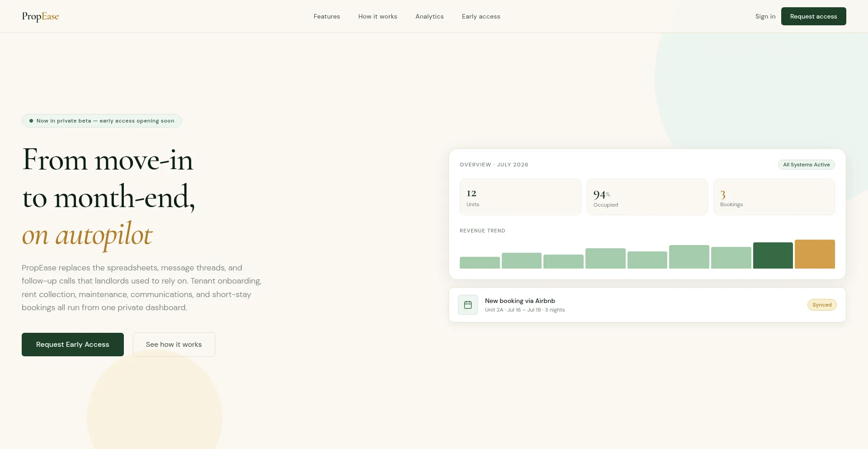Click the Request access header button
868x449 pixels.
(x=813, y=16)
